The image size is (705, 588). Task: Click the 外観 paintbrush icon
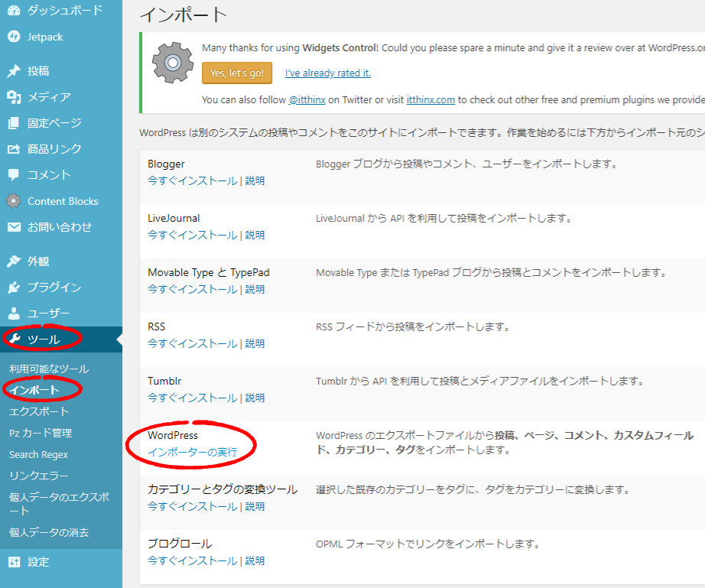[14, 262]
